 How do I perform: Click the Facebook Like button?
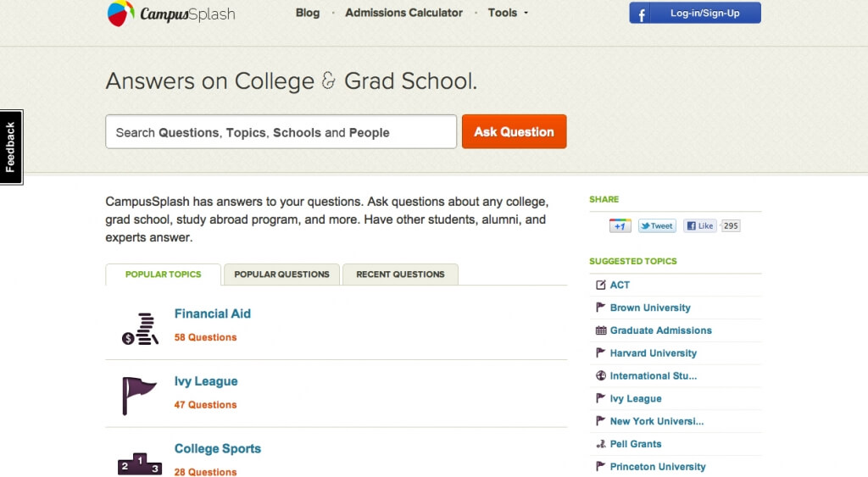pyautogui.click(x=700, y=225)
